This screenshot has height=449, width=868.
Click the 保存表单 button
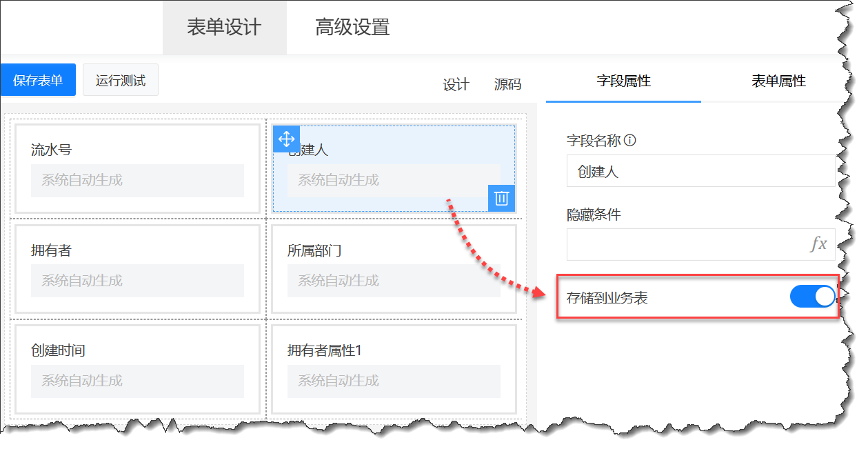click(38, 79)
